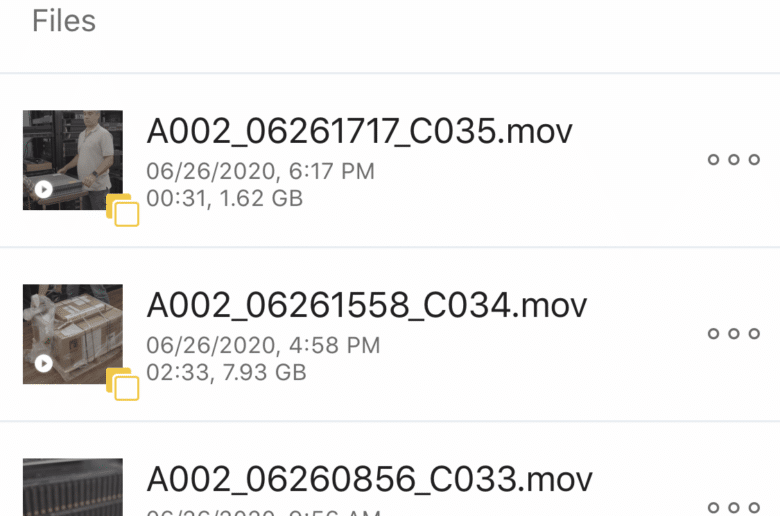Click the 00:31, 1.62 GB details
The width and height of the screenshot is (780, 516).
tap(224, 198)
